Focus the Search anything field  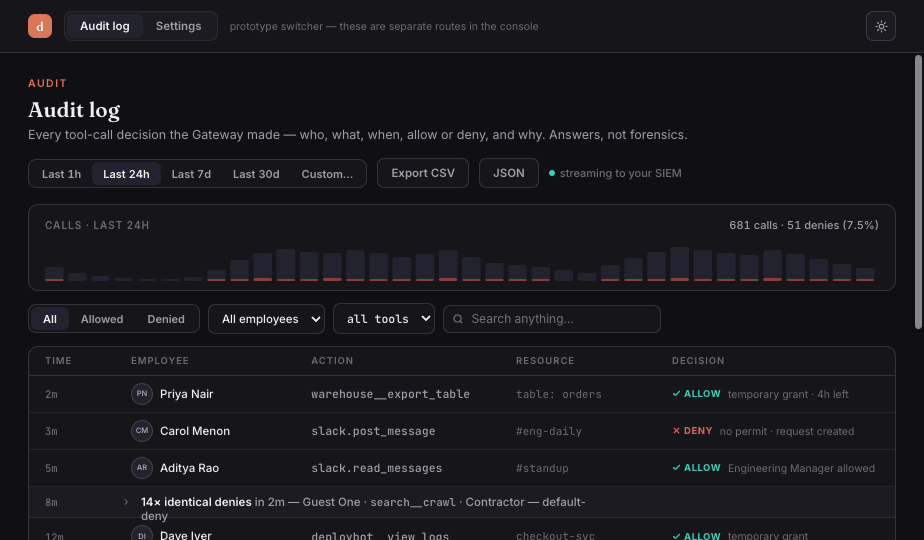click(552, 319)
